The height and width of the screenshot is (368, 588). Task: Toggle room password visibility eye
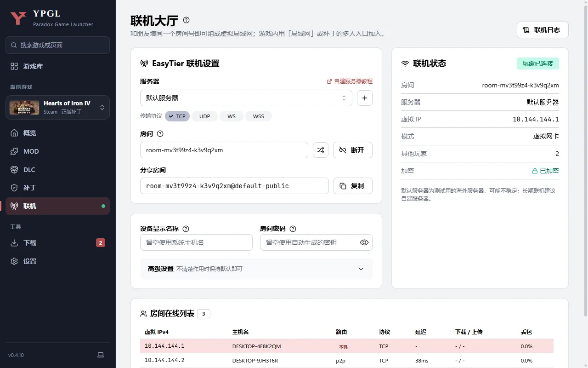click(x=364, y=242)
